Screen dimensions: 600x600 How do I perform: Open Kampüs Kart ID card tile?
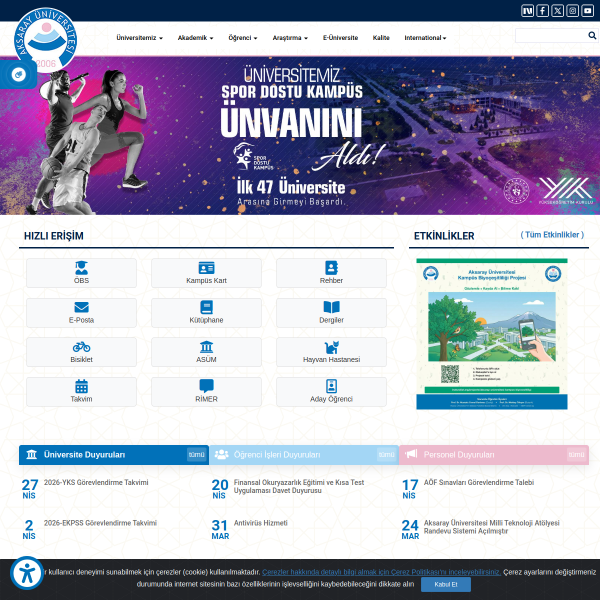click(206, 273)
